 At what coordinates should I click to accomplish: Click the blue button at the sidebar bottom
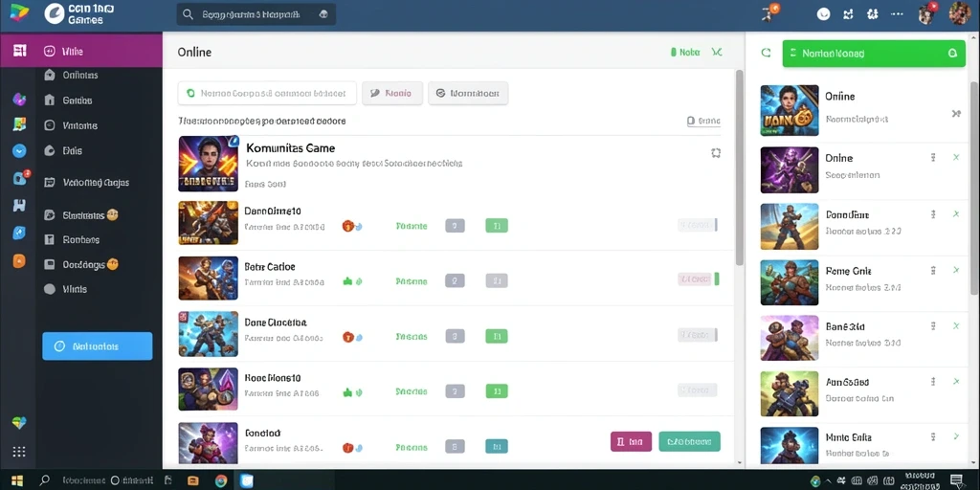(97, 345)
